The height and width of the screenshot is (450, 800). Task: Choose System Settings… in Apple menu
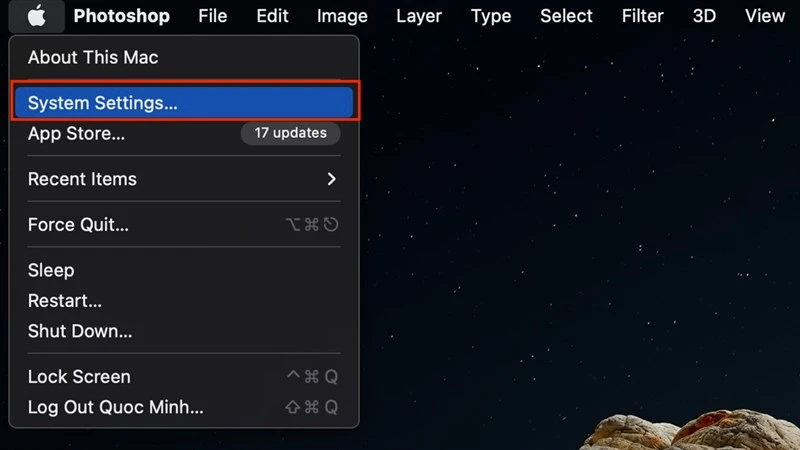[184, 103]
